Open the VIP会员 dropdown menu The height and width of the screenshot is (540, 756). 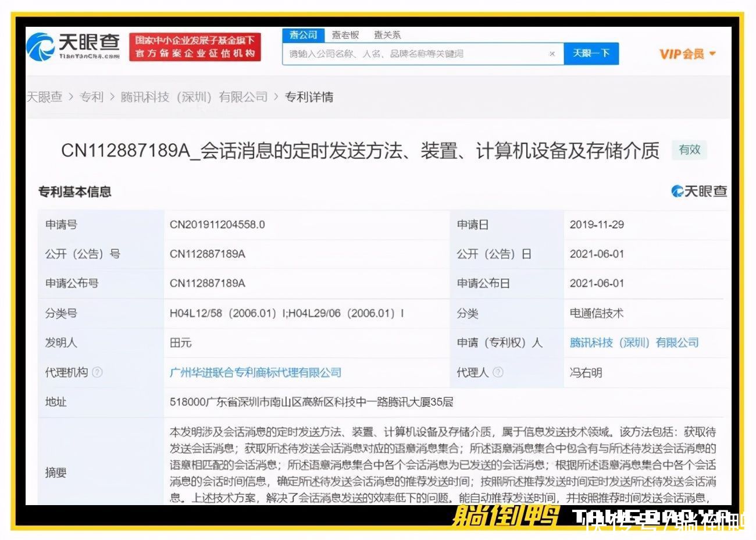click(687, 54)
